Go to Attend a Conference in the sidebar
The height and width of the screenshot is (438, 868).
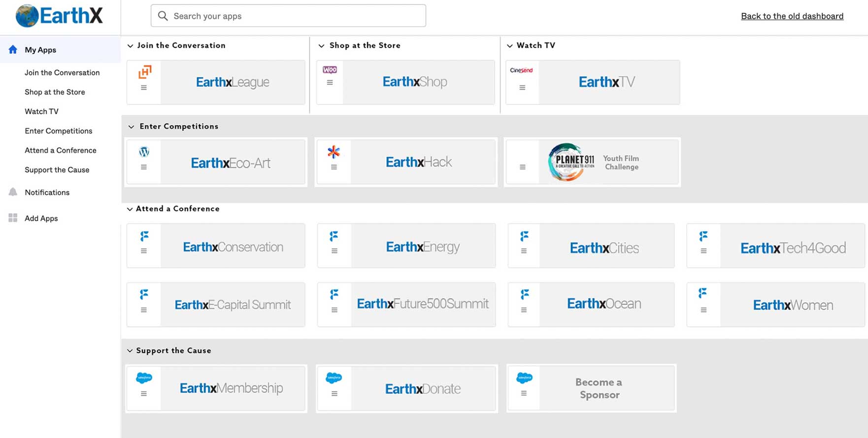(x=61, y=150)
